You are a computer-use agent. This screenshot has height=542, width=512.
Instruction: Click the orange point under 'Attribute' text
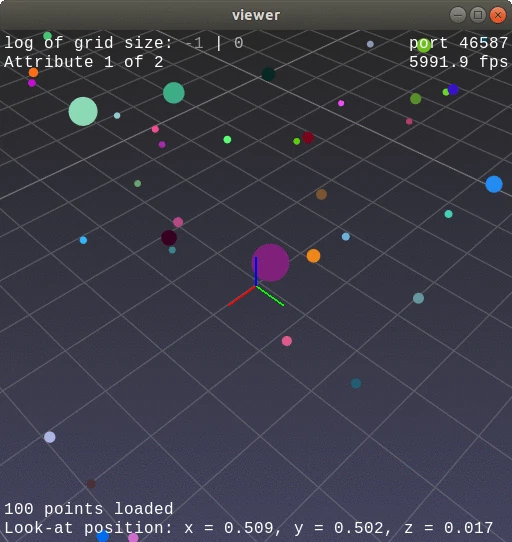[x=33, y=72]
